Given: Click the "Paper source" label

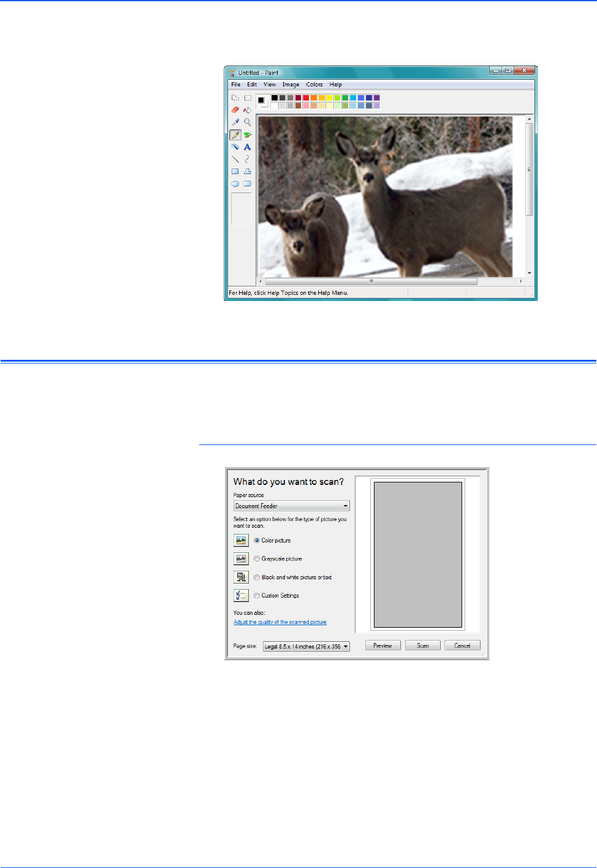Looking at the screenshot, I should coord(248,495).
